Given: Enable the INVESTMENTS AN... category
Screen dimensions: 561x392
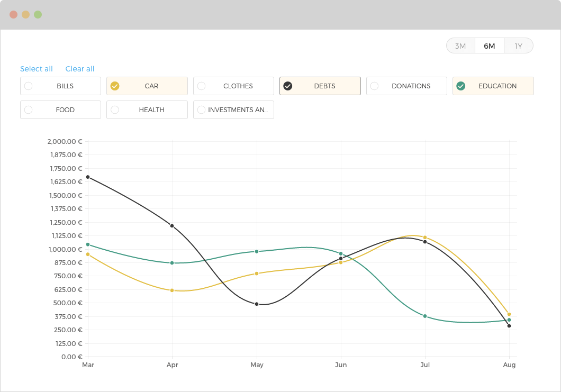Looking at the screenshot, I should 233,110.
